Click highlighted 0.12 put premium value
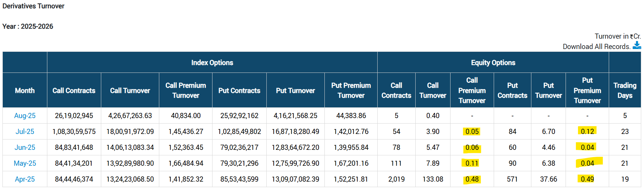 tap(587, 132)
